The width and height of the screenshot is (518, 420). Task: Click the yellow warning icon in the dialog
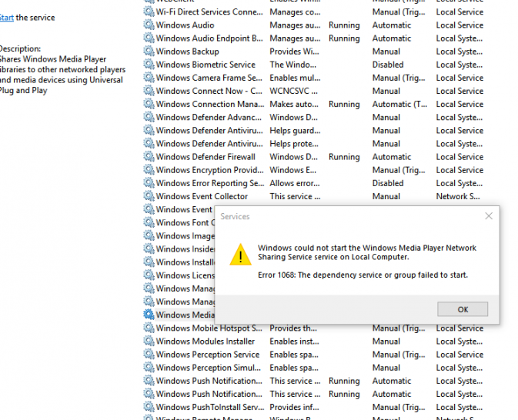[x=240, y=255]
